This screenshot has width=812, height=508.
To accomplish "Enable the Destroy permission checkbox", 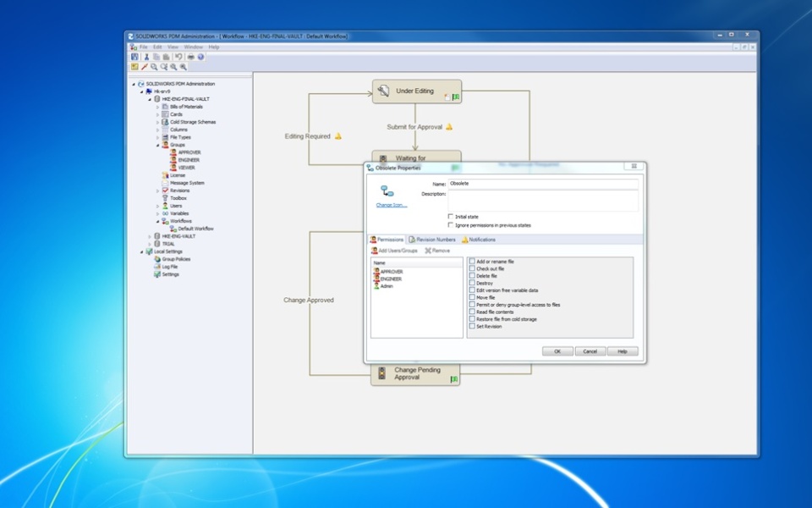I will click(x=472, y=283).
